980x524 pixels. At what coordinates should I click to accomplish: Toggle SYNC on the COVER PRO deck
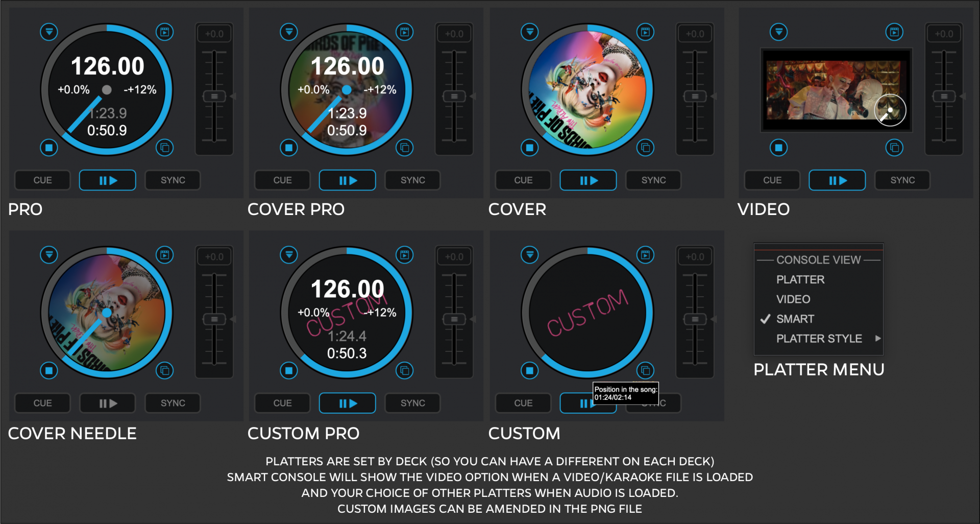click(412, 180)
